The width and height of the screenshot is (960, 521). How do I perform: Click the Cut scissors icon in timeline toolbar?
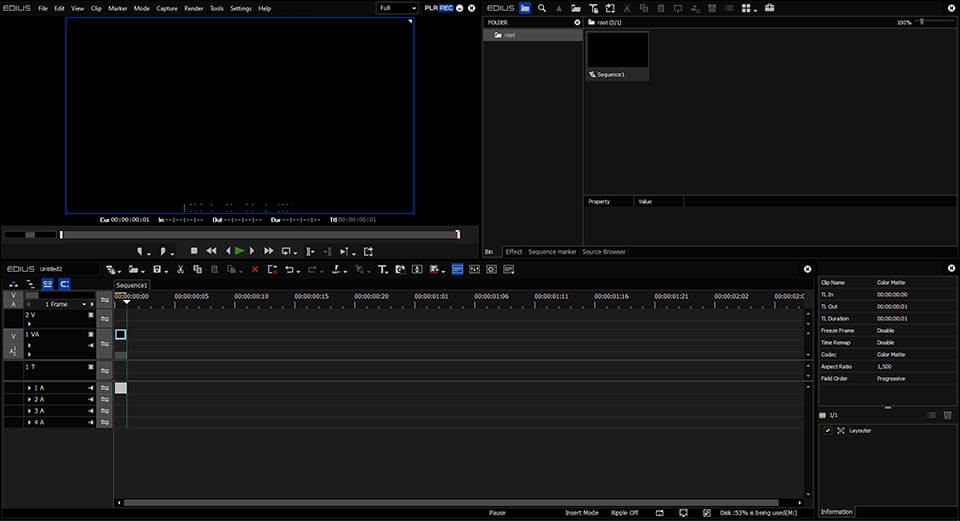click(180, 269)
